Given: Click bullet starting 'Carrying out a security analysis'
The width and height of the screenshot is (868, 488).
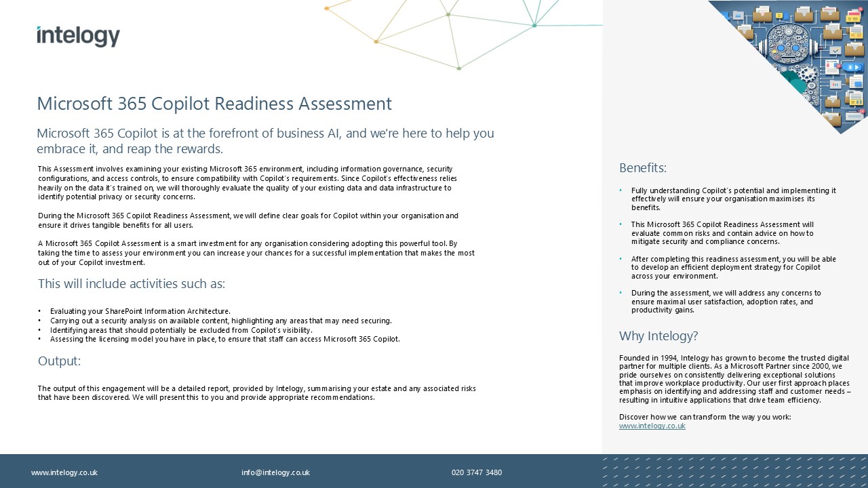Looking at the screenshot, I should pos(221,321).
